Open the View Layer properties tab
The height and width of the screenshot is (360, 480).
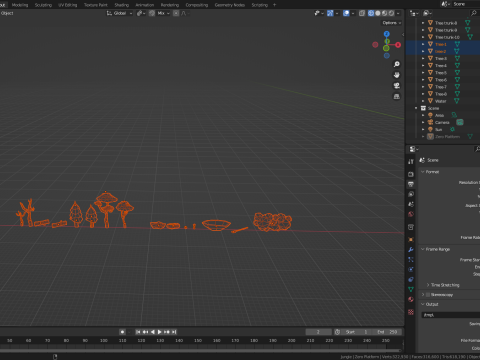coord(411,194)
